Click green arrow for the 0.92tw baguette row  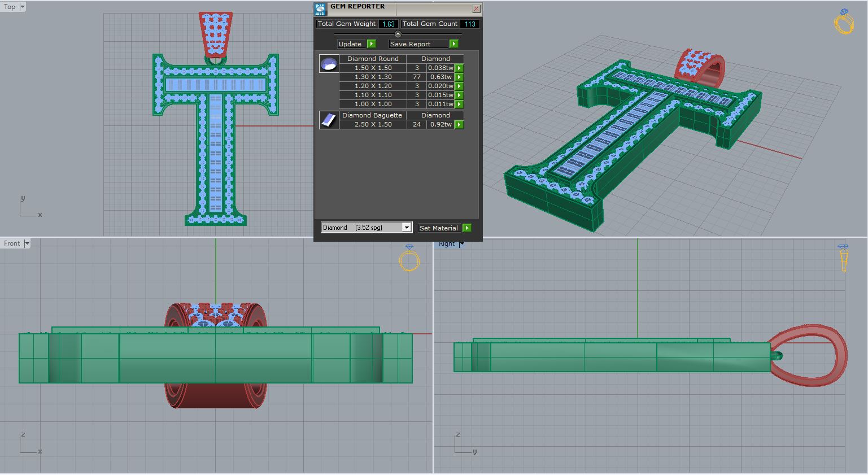(x=459, y=124)
